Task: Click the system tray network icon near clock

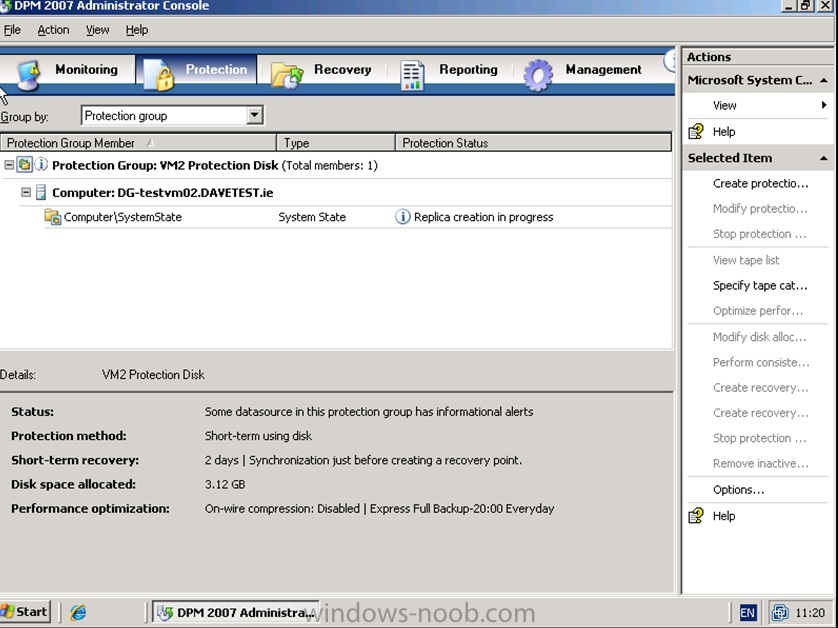Action: coord(780,613)
